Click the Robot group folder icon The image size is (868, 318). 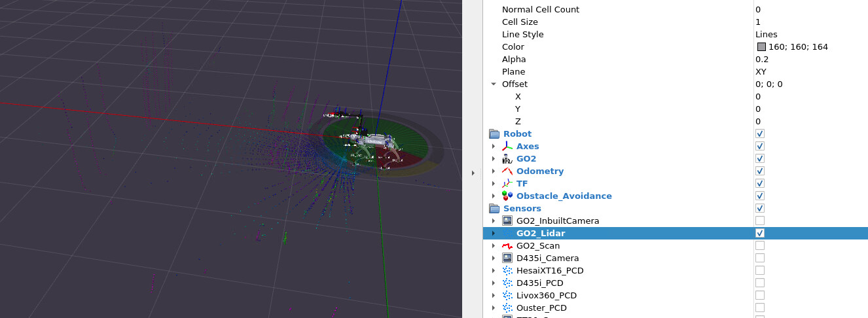(x=494, y=134)
